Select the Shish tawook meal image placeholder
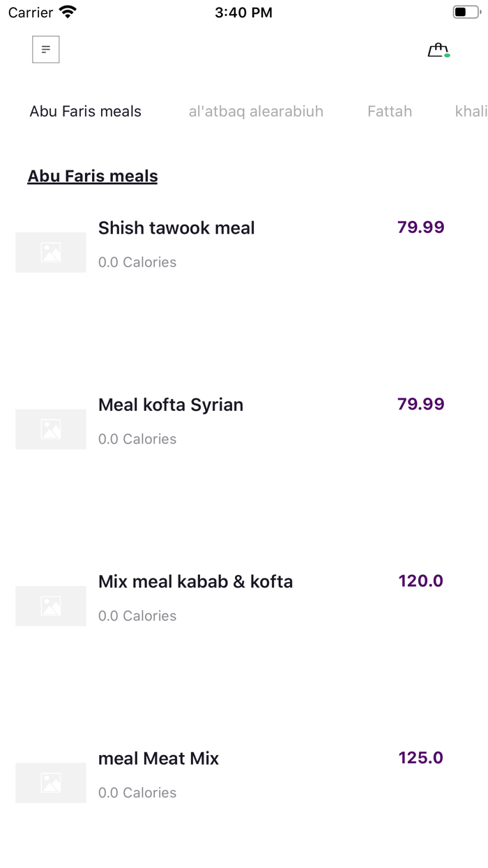The width and height of the screenshot is (488, 868). [x=50, y=253]
